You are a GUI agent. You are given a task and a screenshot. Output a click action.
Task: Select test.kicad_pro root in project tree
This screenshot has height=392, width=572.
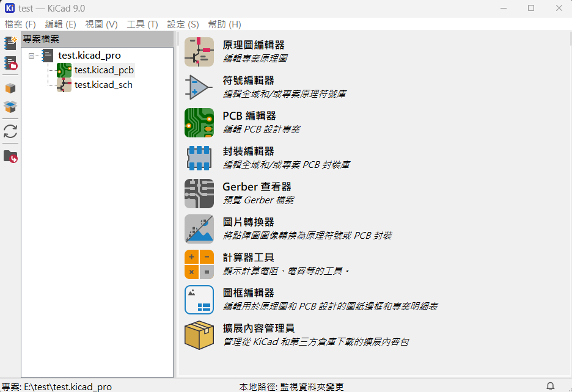pos(89,56)
